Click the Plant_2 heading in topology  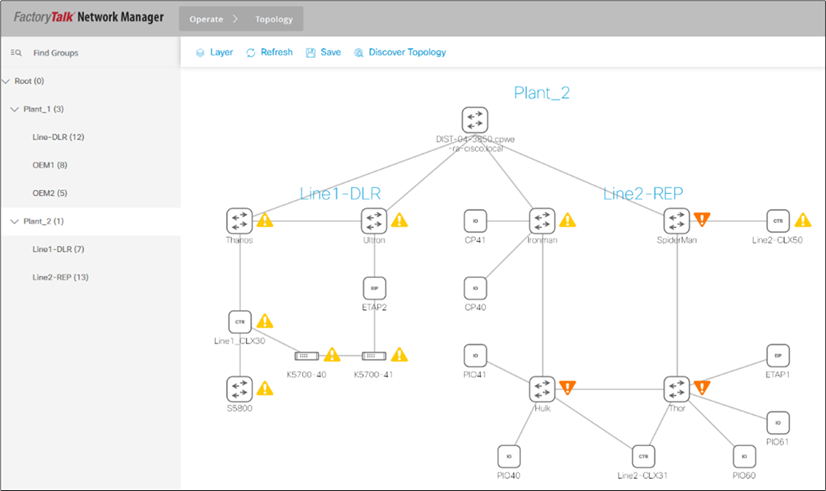(542, 93)
